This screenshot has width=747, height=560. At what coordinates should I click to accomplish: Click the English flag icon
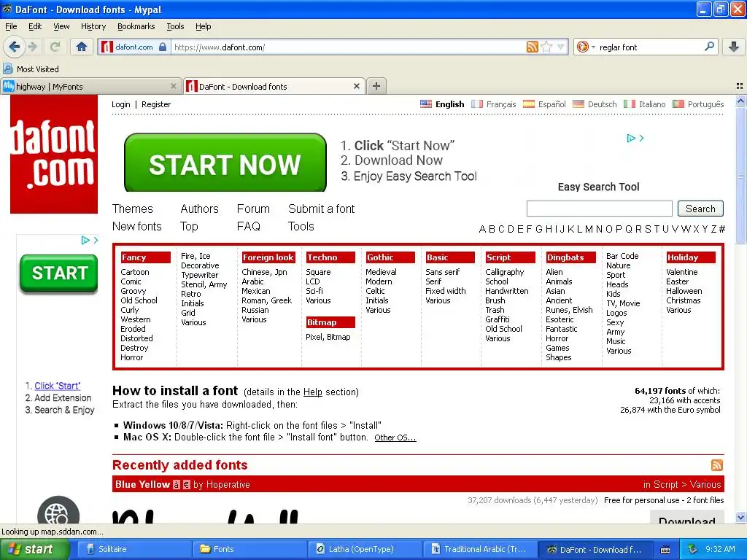pyautogui.click(x=426, y=104)
